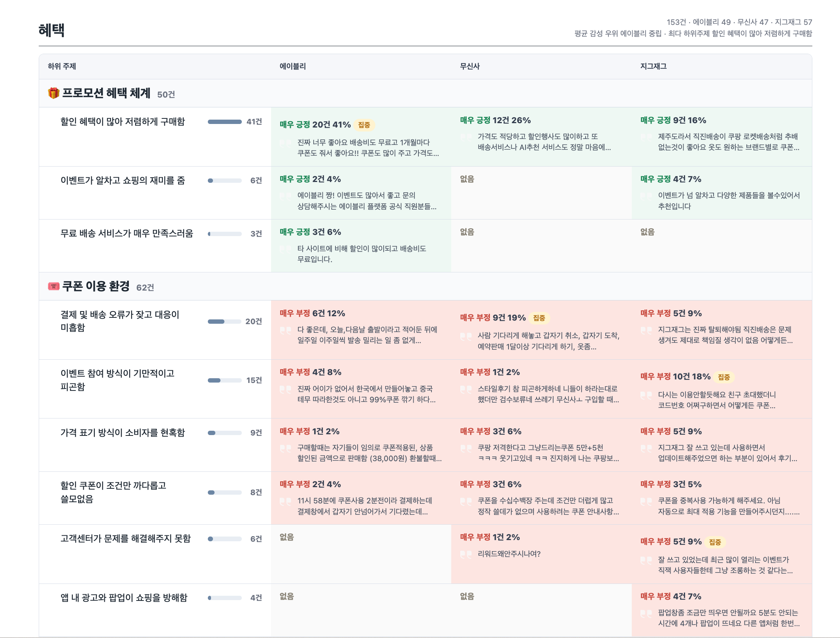
Task: Click the progress bar for 이벤트 참여 방식이 기만적이고 피곤함
Action: [225, 380]
